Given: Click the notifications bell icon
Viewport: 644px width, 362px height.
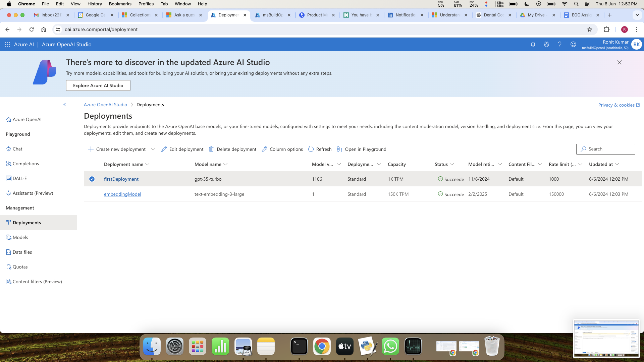Looking at the screenshot, I should pos(533,44).
